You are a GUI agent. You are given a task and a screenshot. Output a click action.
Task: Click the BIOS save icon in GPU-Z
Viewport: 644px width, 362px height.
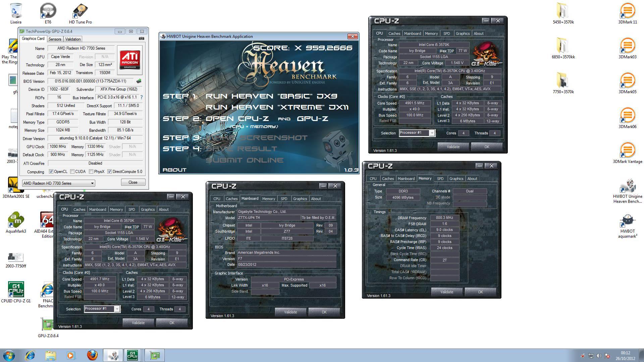(x=139, y=81)
